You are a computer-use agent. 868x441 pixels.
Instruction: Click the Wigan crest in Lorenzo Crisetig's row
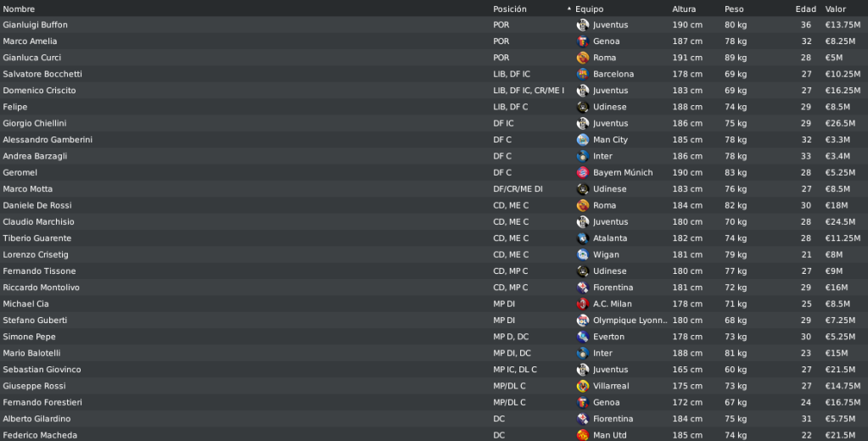point(582,254)
